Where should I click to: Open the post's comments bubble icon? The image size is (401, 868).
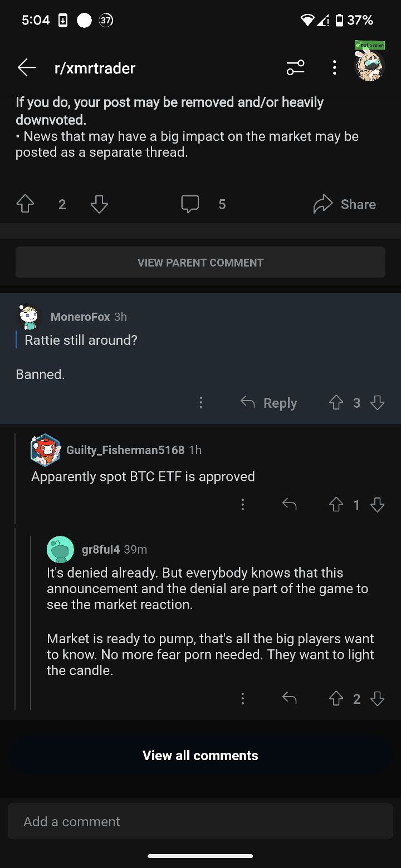tap(190, 204)
